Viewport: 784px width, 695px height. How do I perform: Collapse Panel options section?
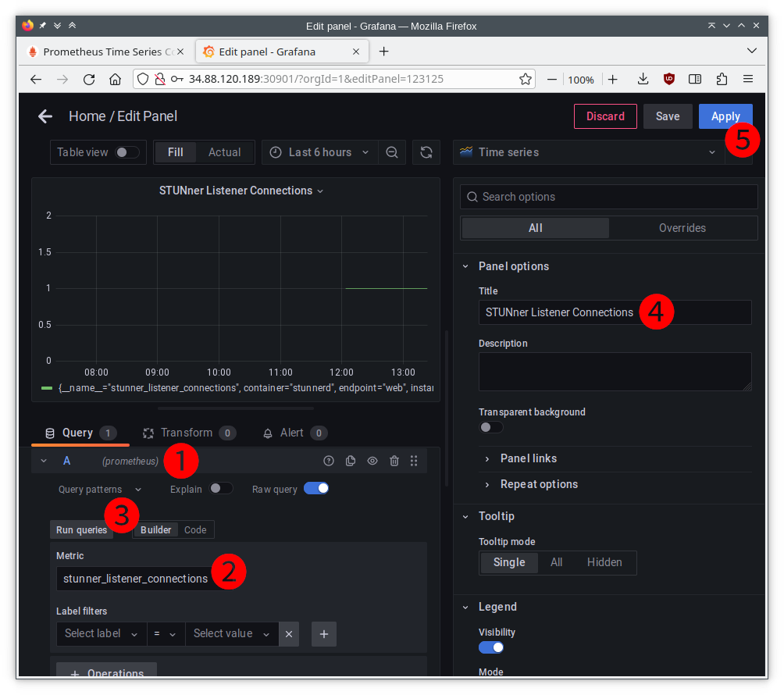click(x=465, y=266)
